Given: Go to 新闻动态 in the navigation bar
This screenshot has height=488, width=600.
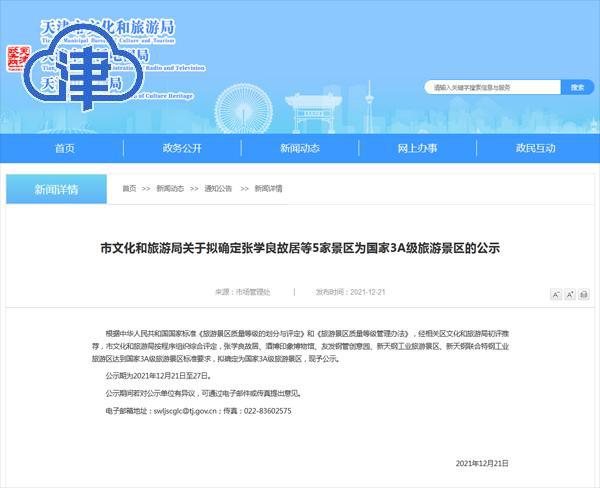Looking at the screenshot, I should [x=300, y=148].
